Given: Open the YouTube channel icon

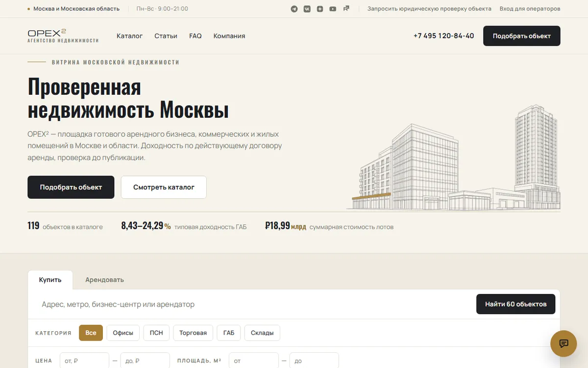Looking at the screenshot, I should point(333,9).
